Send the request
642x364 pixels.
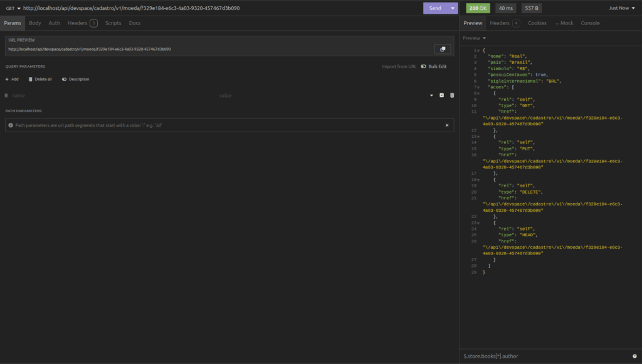pyautogui.click(x=435, y=8)
